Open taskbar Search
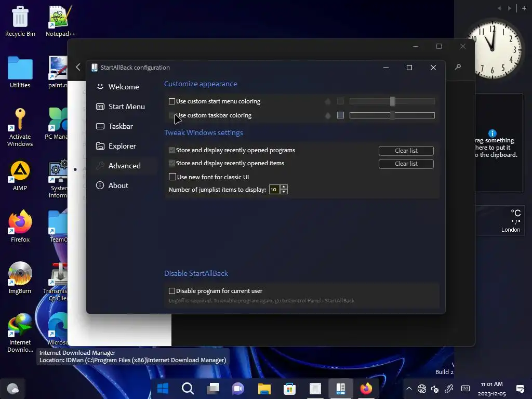 coord(188,389)
